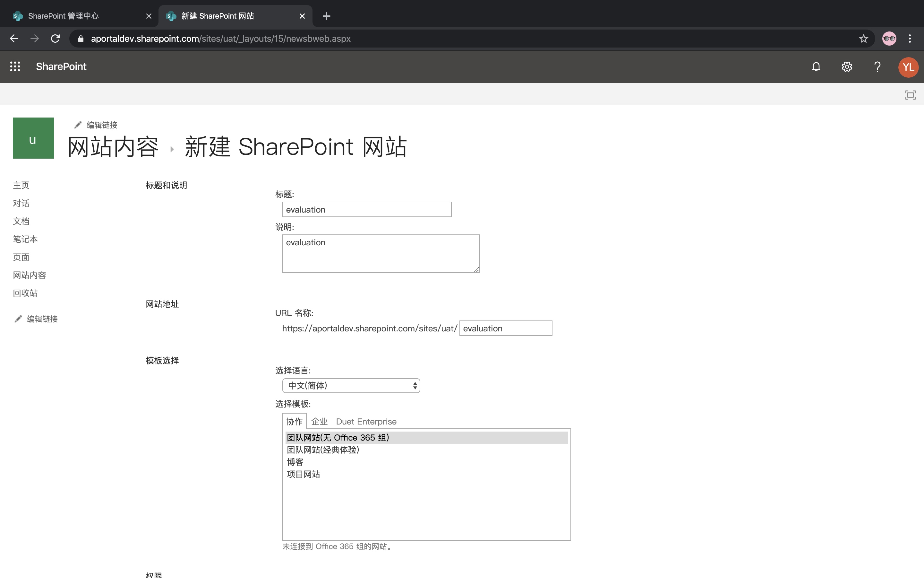Toggle focus on content mode icon
Screen dimensions: 924x578
[x=910, y=95]
